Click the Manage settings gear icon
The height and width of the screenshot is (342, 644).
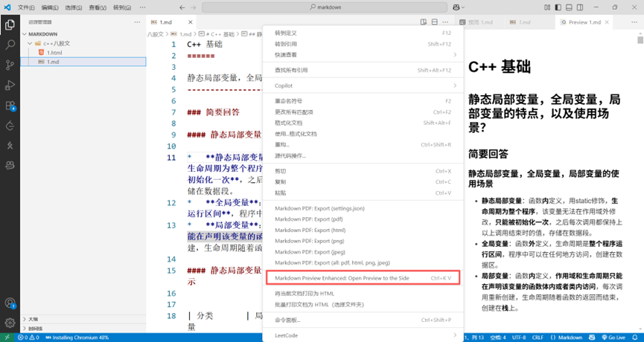(x=10, y=323)
